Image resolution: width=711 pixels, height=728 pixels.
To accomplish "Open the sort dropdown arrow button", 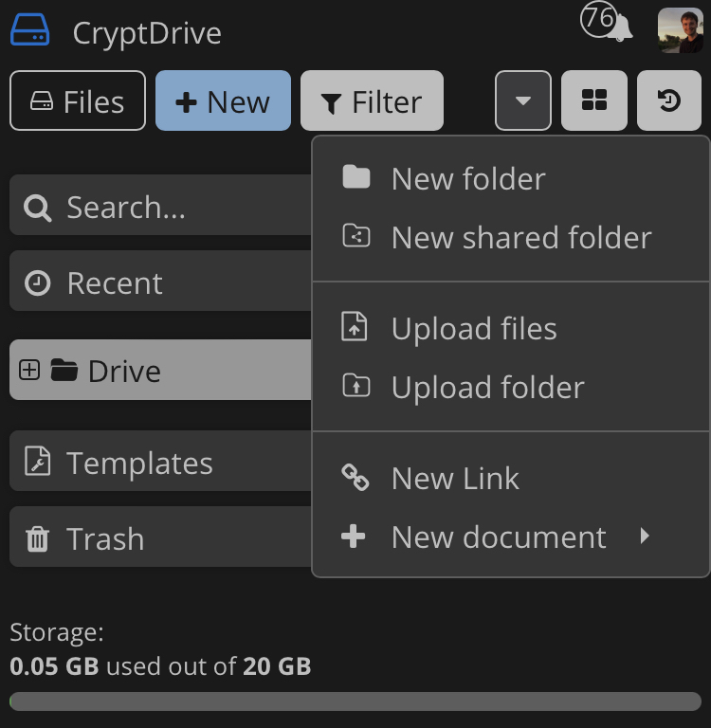I will pos(523,100).
